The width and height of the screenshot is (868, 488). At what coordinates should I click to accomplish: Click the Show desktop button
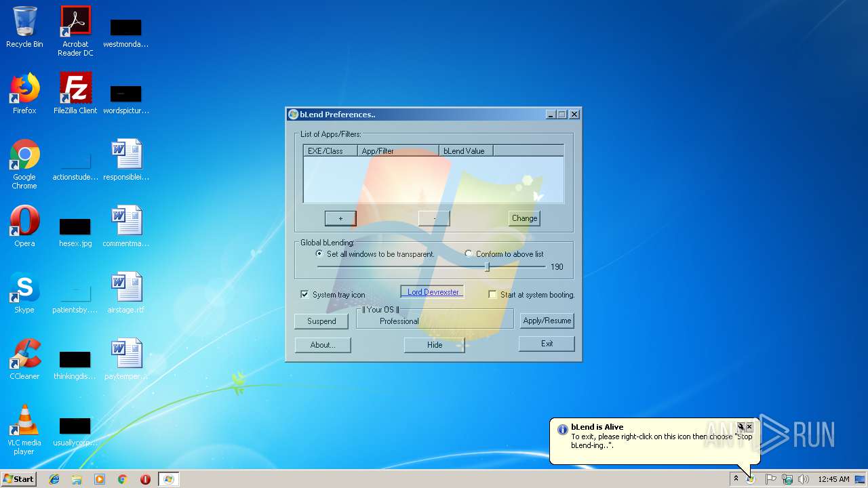point(861,479)
